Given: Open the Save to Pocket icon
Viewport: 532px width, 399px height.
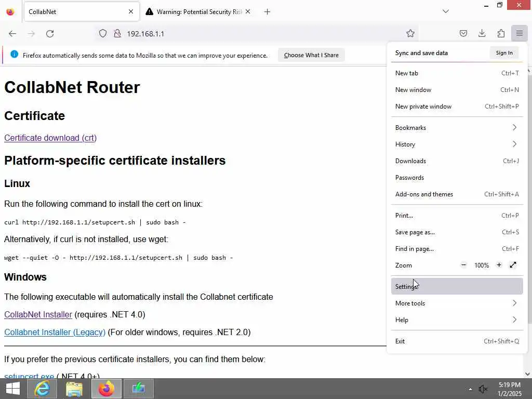Looking at the screenshot, I should (463, 33).
